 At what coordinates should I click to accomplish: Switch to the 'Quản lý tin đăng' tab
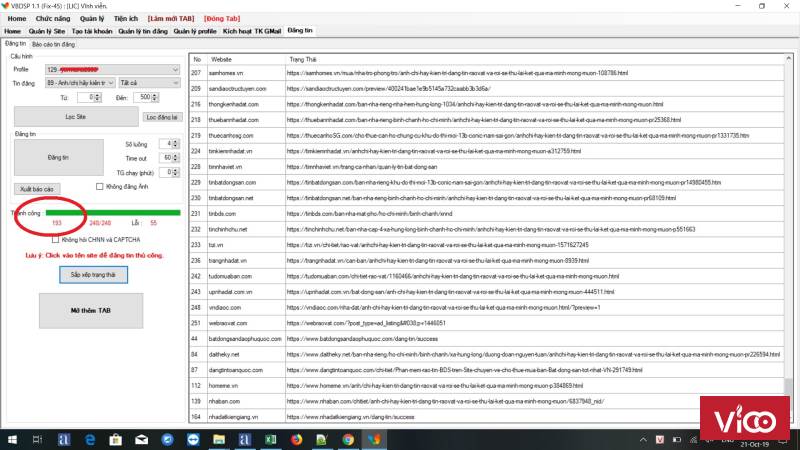(x=143, y=31)
